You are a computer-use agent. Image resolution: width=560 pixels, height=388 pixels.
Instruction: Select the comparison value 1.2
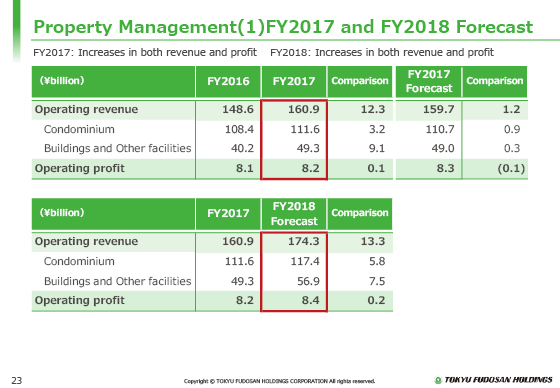511,109
